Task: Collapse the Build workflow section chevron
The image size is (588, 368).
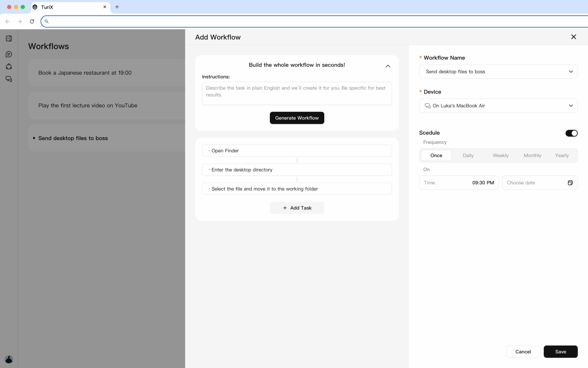Action: tap(388, 66)
